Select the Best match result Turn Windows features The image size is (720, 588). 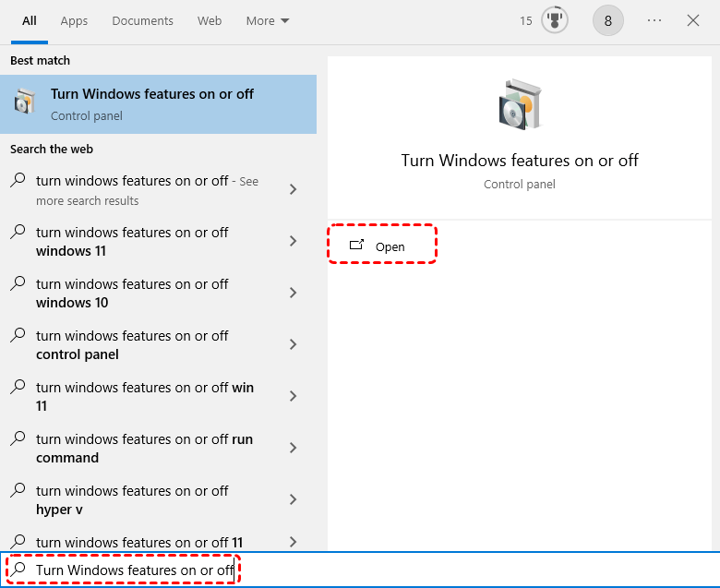[x=159, y=104]
